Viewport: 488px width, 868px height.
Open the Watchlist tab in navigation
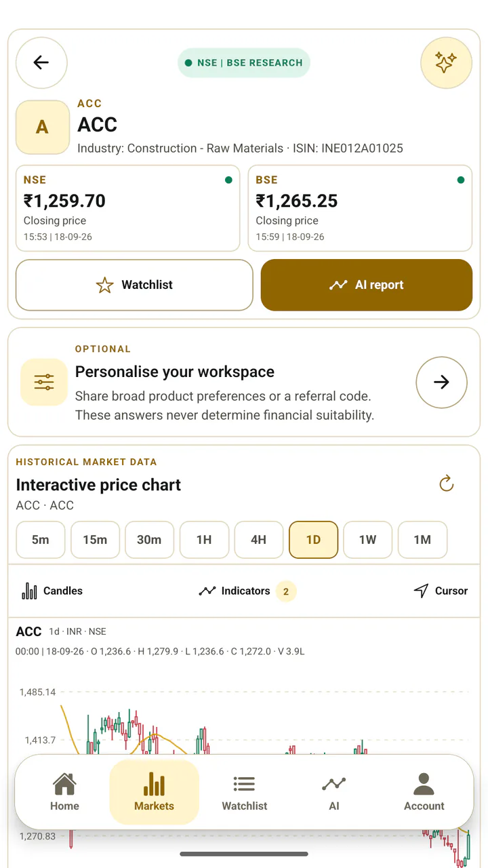click(x=244, y=792)
